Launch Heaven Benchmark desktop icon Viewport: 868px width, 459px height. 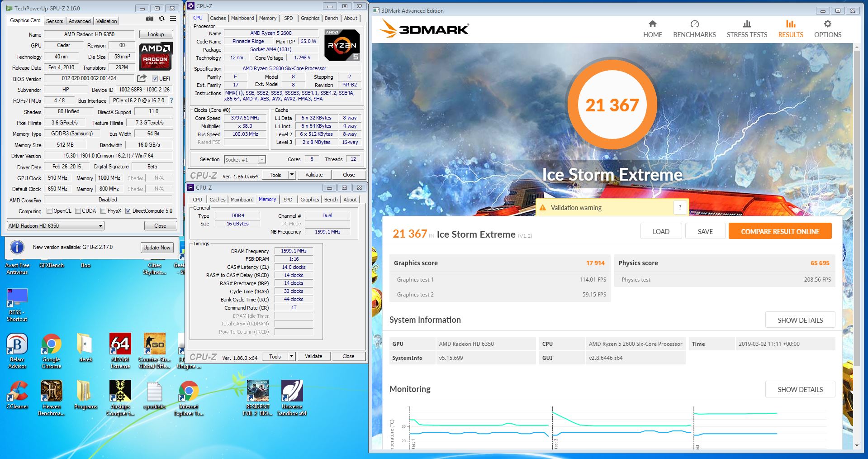[52, 398]
